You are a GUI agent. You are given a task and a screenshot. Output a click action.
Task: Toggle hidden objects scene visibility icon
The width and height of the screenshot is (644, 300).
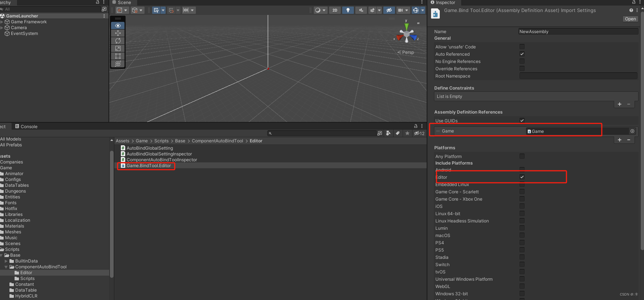[389, 10]
